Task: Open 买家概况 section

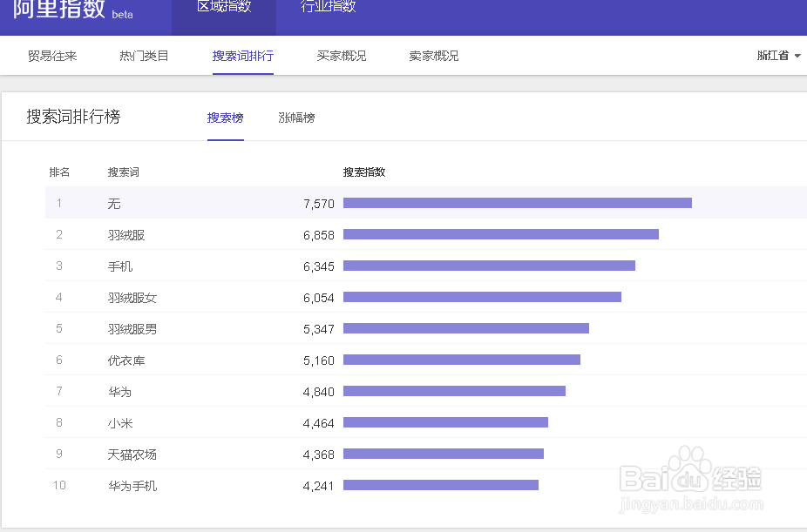Action: pos(342,56)
